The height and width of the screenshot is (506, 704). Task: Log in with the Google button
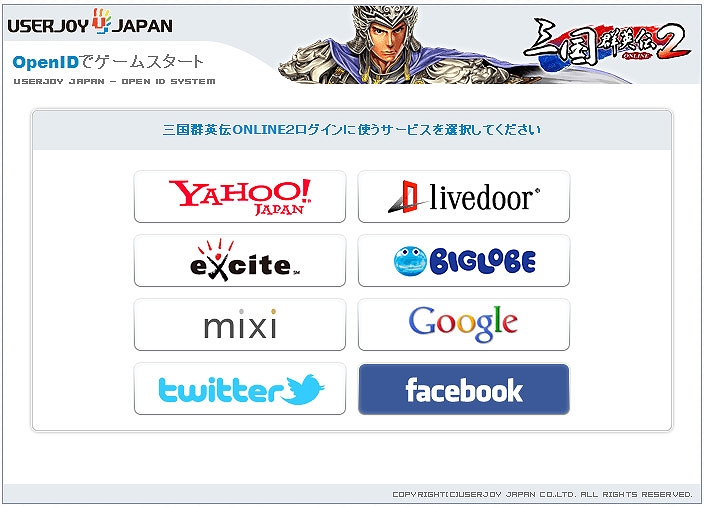pos(464,325)
